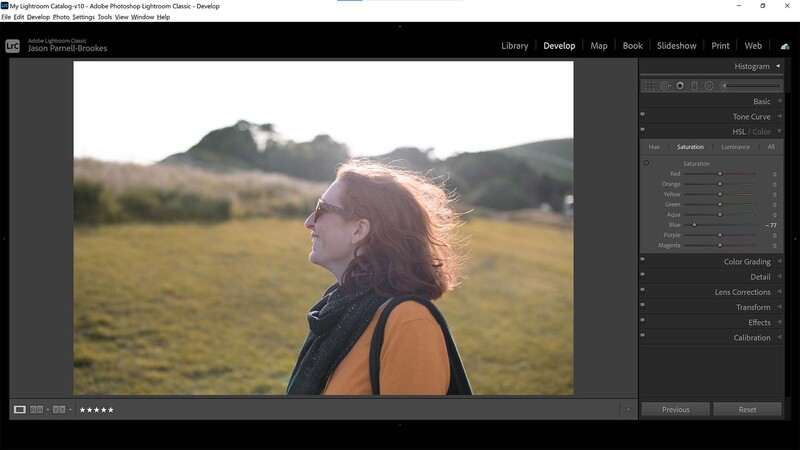
Task: Toggle Detail panel switch
Action: pos(642,274)
